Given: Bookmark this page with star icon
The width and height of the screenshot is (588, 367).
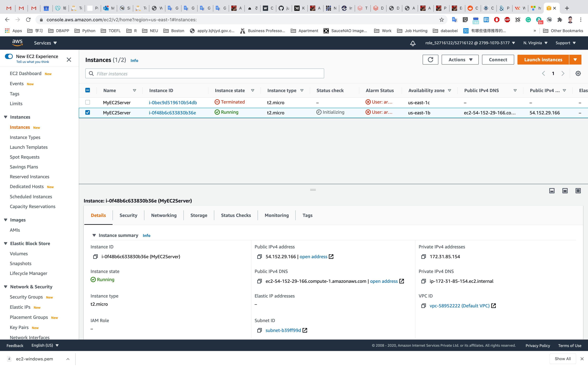Looking at the screenshot, I should coord(441,20).
